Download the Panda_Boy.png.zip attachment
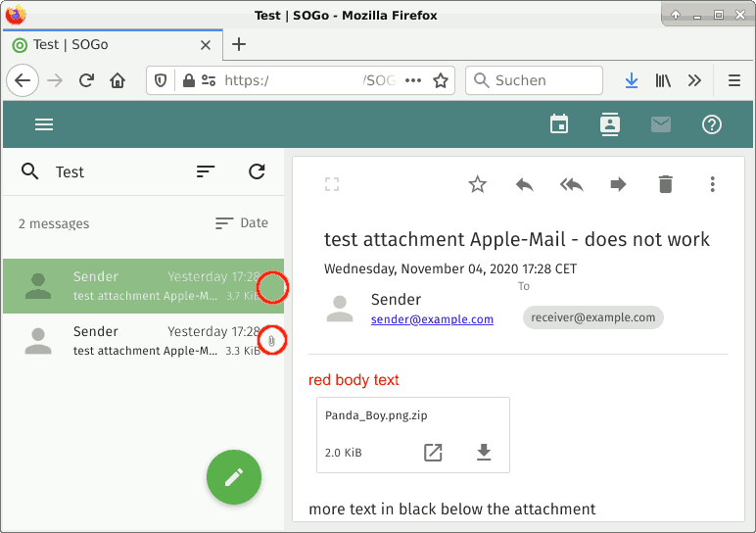The width and height of the screenshot is (756, 533). pos(483,452)
